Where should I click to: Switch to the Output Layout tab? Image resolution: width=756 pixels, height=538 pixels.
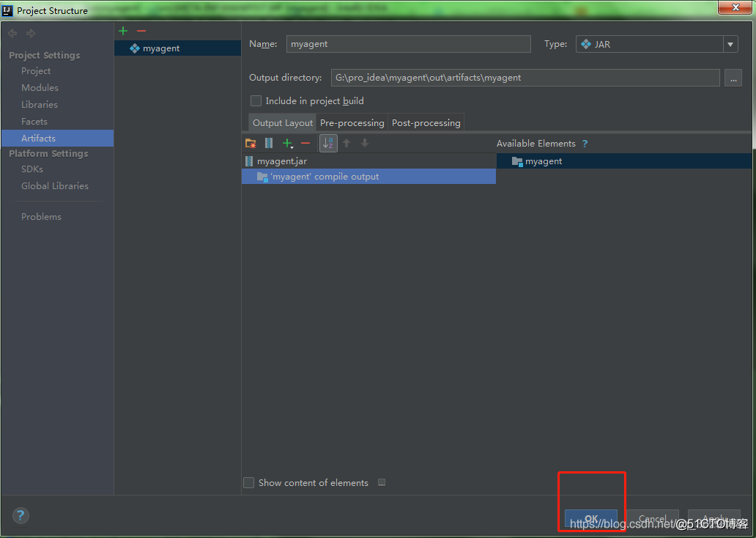(x=283, y=122)
